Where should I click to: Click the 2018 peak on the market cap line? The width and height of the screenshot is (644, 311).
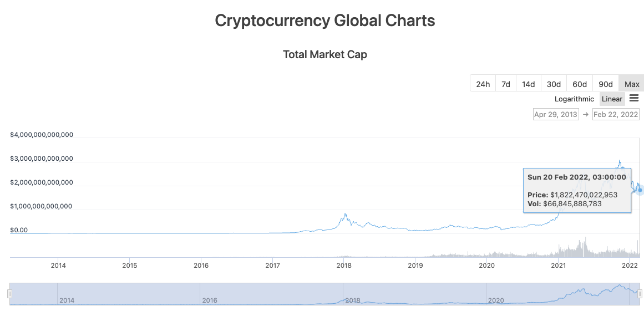click(x=346, y=214)
